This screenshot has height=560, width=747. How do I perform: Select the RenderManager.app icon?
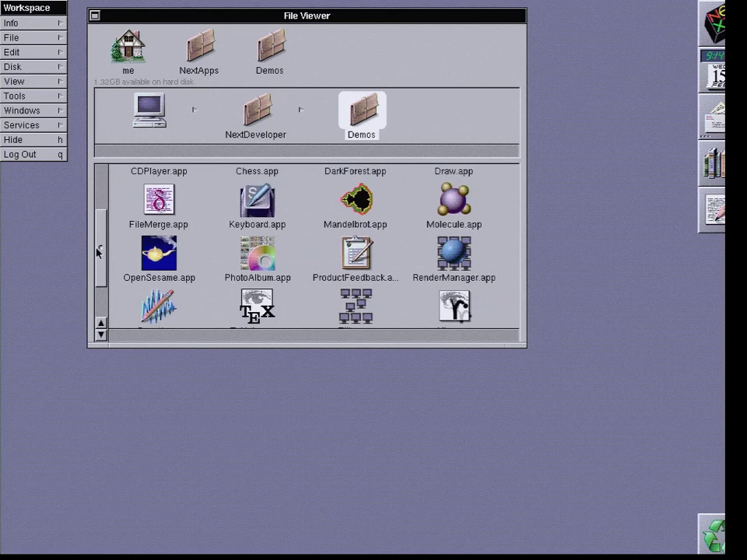454,253
